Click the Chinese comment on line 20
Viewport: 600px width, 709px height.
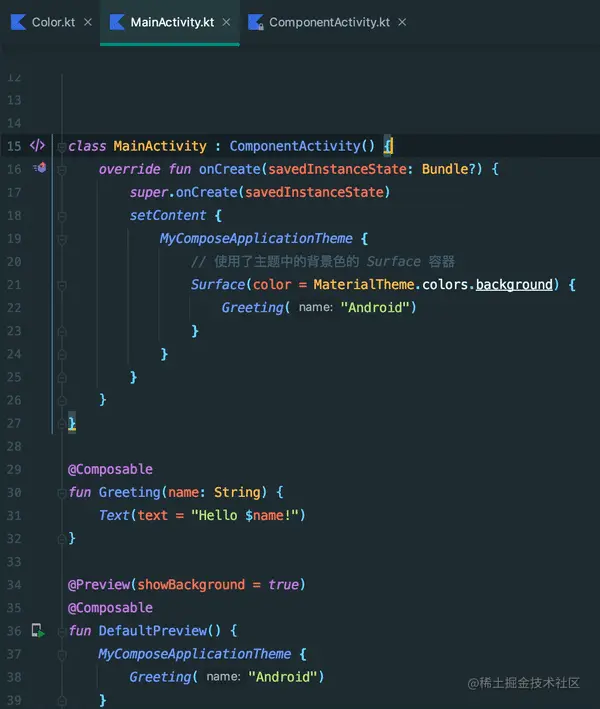322,261
